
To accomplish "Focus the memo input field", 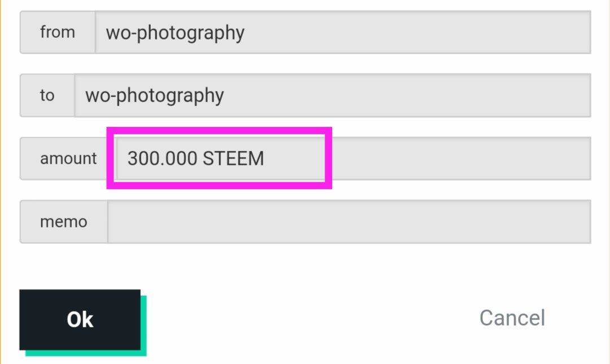I will (x=349, y=222).
